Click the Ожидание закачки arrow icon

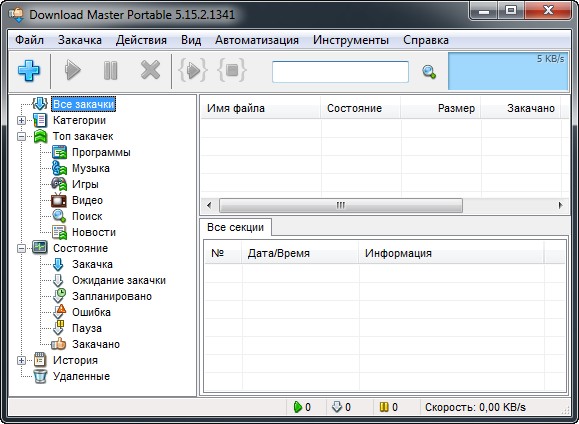coord(58,280)
